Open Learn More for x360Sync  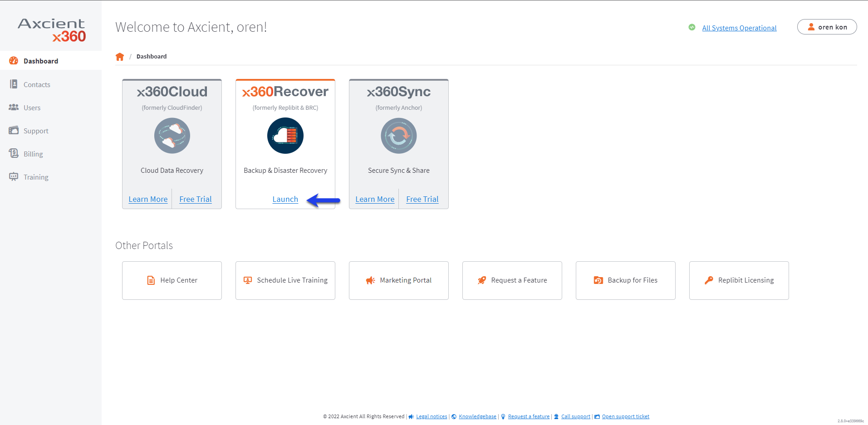[x=375, y=199]
